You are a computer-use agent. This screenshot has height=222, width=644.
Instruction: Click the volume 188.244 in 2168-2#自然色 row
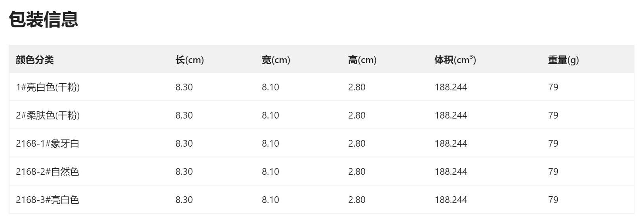451,172
